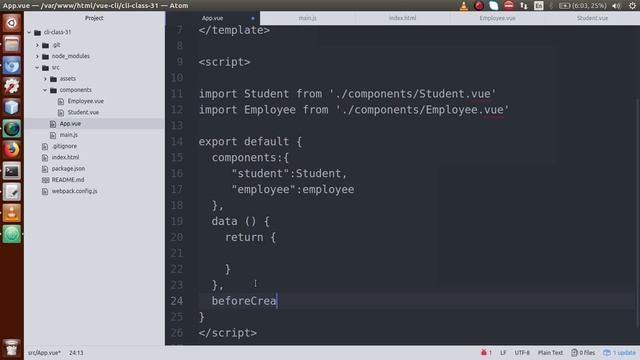Open Employee.vue in the project tree
This screenshot has height=360, width=640.
pyautogui.click(x=85, y=101)
